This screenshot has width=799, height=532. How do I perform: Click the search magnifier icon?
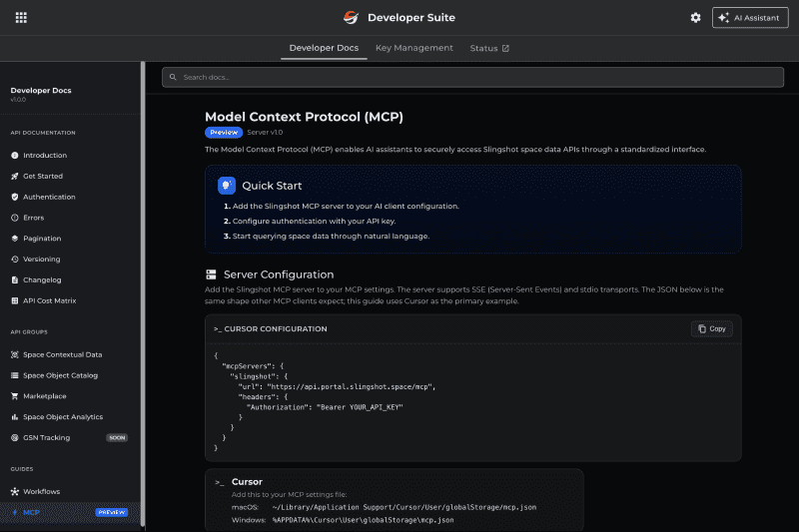coord(173,78)
